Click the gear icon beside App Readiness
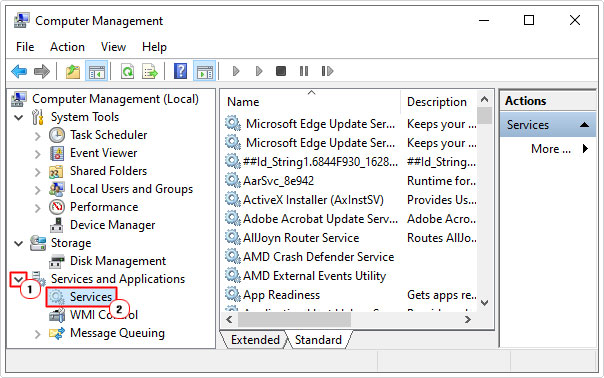The width and height of the screenshot is (604, 378). [233, 294]
